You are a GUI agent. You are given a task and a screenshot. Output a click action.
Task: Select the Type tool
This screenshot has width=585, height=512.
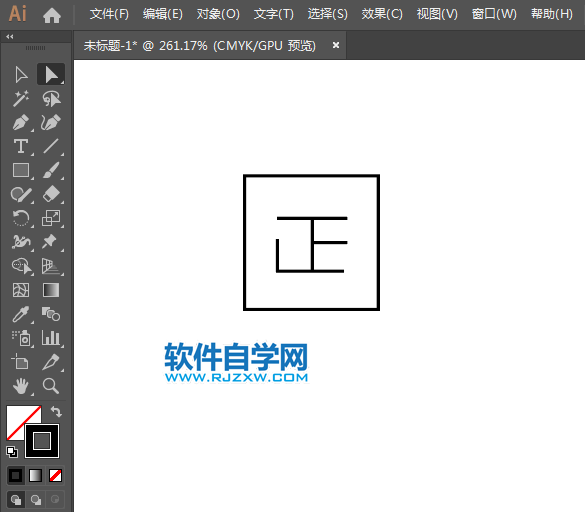(x=21, y=146)
